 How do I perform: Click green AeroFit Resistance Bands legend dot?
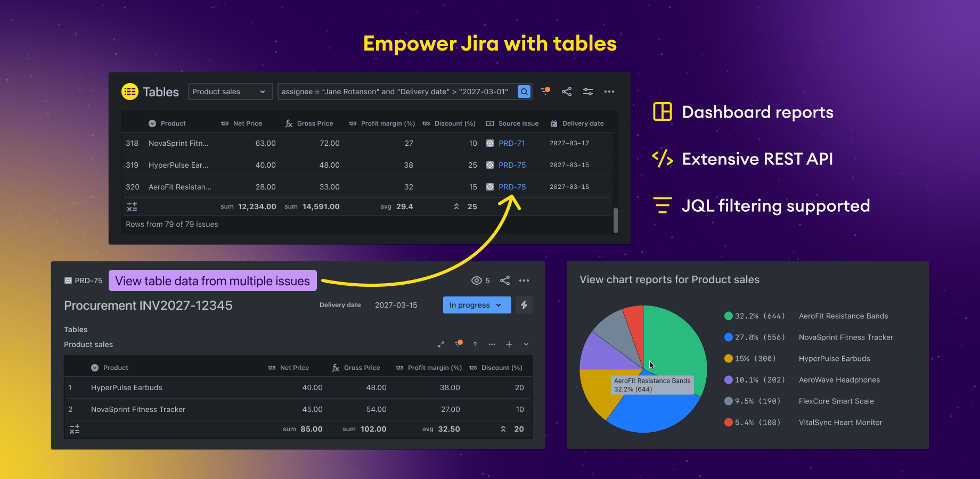pyautogui.click(x=729, y=316)
